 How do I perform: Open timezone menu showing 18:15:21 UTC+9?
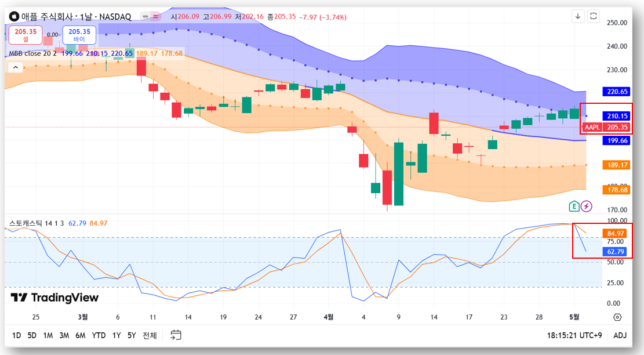574,335
